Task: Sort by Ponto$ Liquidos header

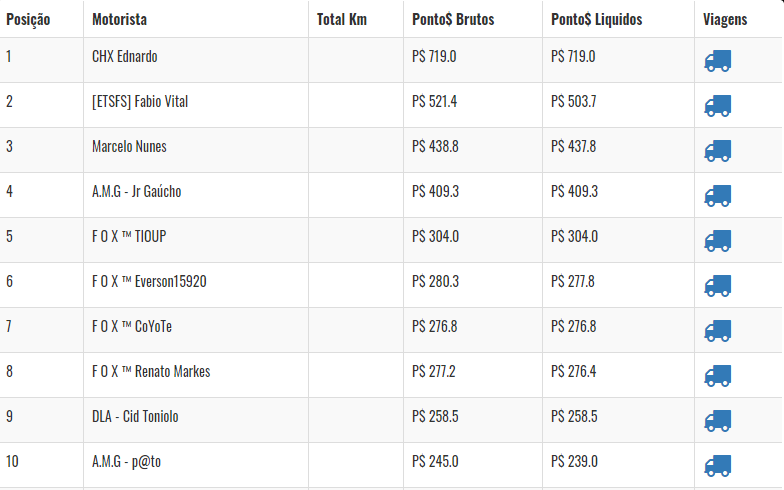Action: point(596,20)
